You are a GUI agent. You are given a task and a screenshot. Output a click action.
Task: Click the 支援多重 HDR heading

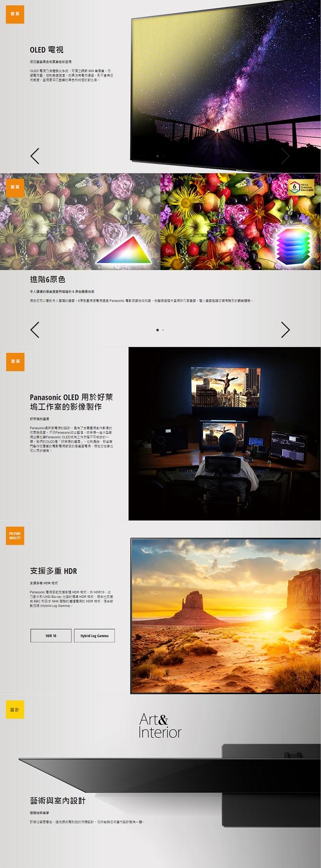(53, 571)
